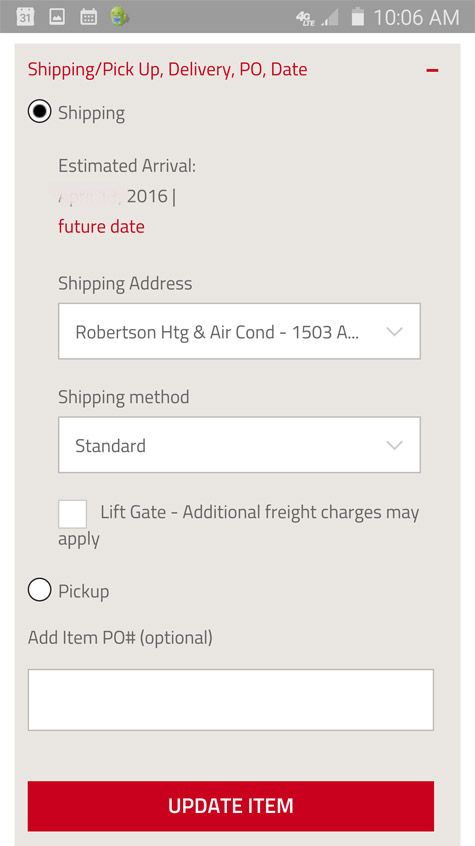The width and height of the screenshot is (475, 846).
Task: Tap the image notification icon in status bar
Action: pyautogui.click(x=57, y=17)
